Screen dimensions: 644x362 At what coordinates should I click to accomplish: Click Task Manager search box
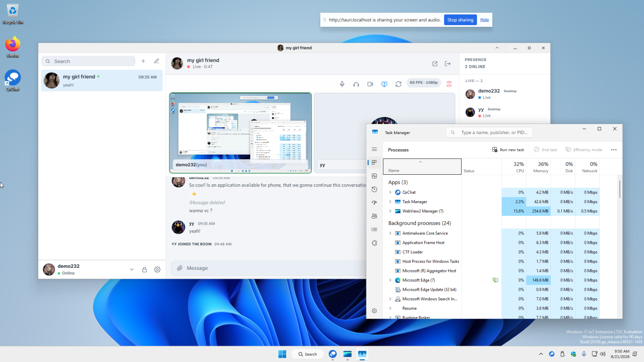click(x=489, y=132)
